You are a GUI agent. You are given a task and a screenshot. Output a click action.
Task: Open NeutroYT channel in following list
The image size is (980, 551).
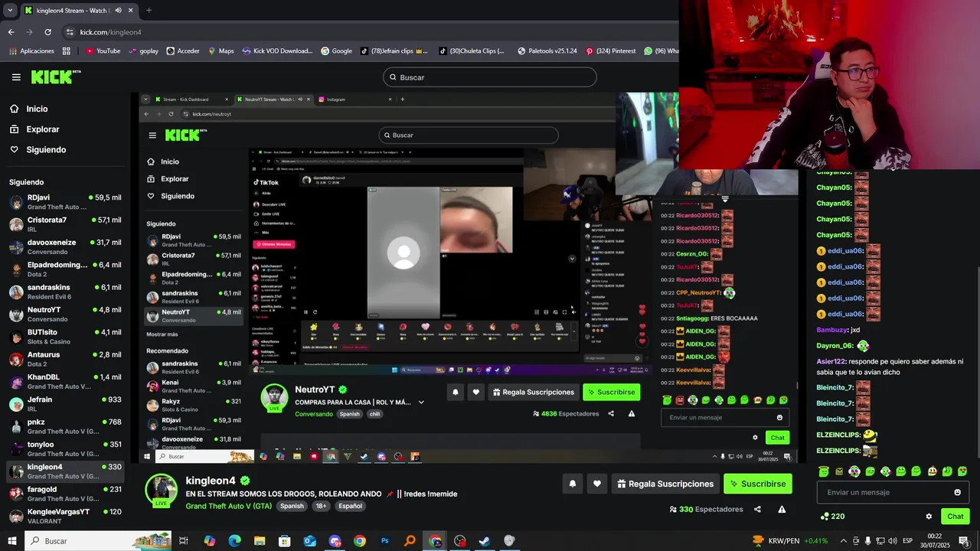[65, 314]
